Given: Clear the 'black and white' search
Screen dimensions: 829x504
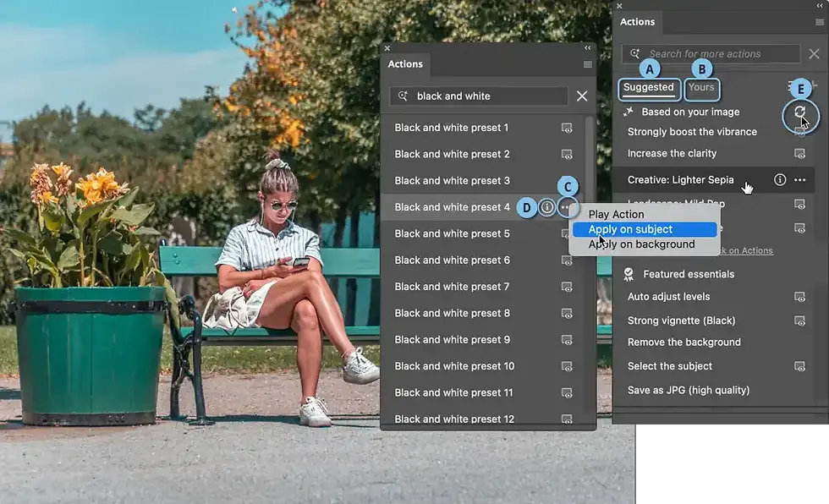Looking at the screenshot, I should (x=582, y=96).
